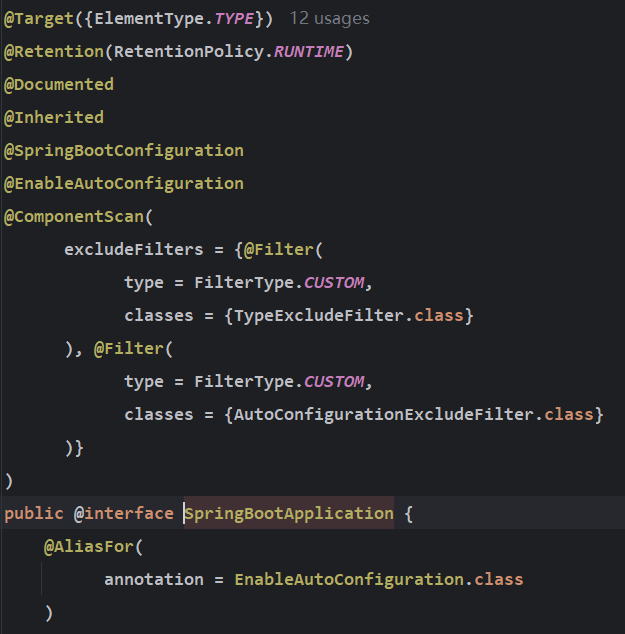Viewport: 625px width, 634px height.
Task: Click the @SpringBootConfiguration annotation
Action: click(x=124, y=151)
